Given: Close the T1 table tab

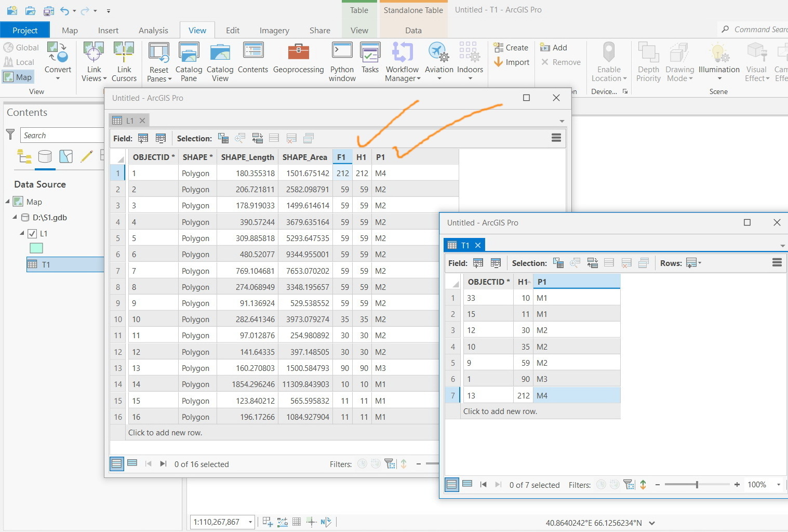Looking at the screenshot, I should point(478,245).
